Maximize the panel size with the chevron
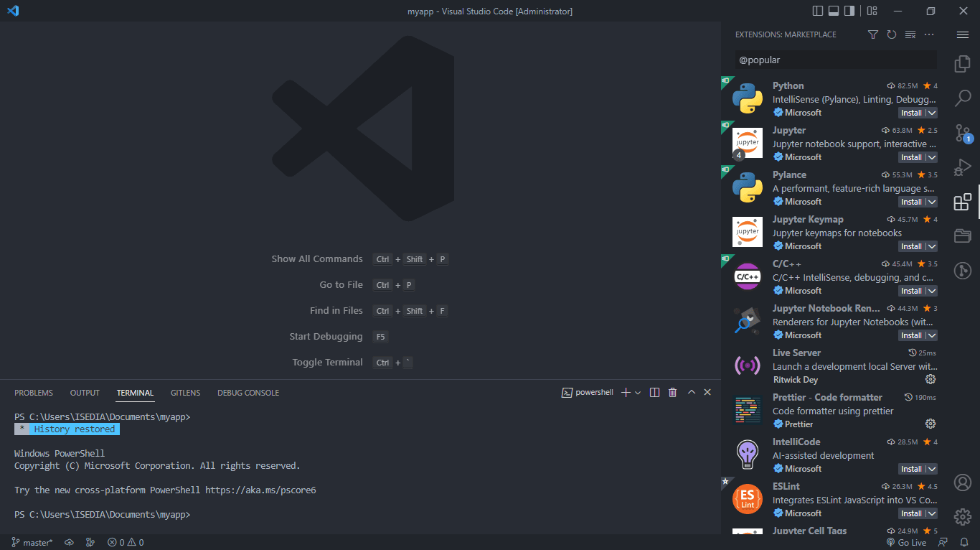 pyautogui.click(x=691, y=392)
